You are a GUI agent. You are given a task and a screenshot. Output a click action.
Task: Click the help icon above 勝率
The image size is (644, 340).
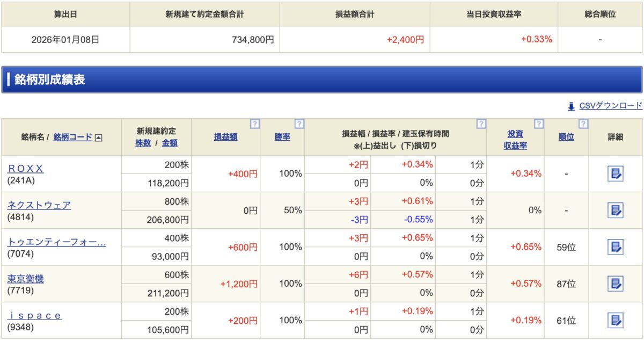[x=299, y=124]
